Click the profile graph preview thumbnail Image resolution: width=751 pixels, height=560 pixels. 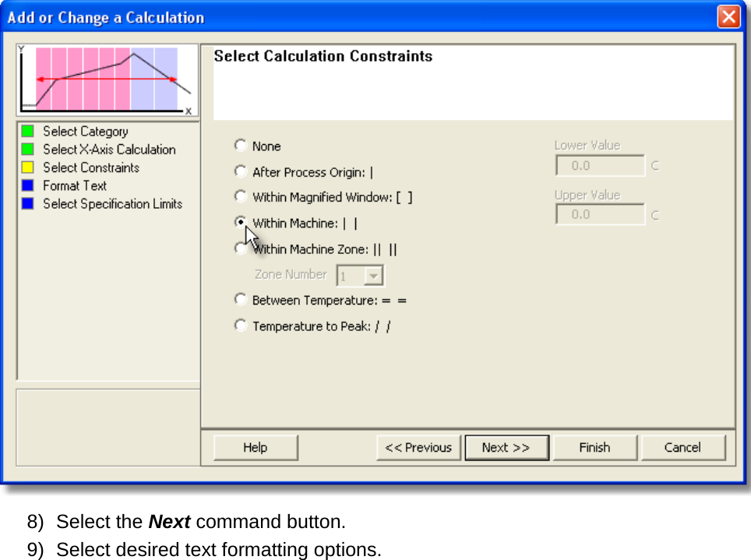click(108, 79)
